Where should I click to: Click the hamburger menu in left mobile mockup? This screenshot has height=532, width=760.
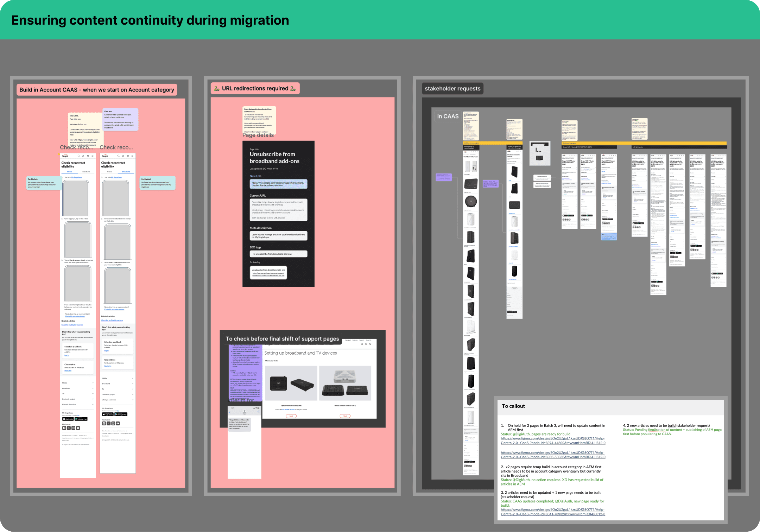tap(93, 156)
